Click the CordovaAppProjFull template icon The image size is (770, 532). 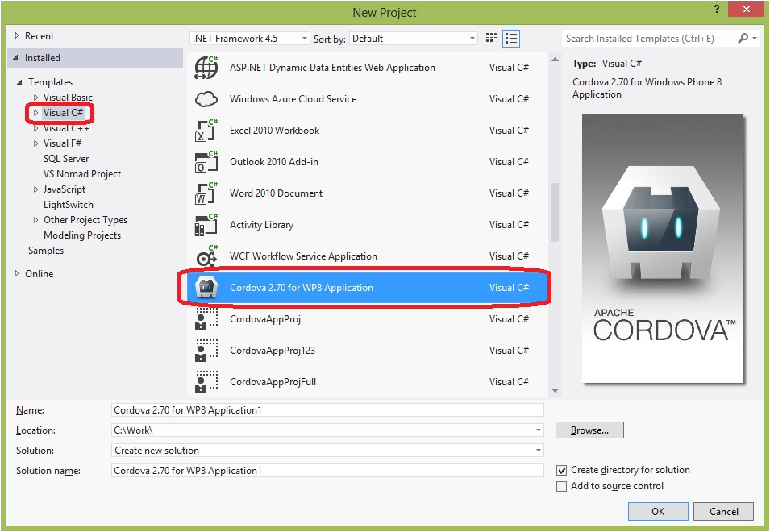[x=206, y=382]
